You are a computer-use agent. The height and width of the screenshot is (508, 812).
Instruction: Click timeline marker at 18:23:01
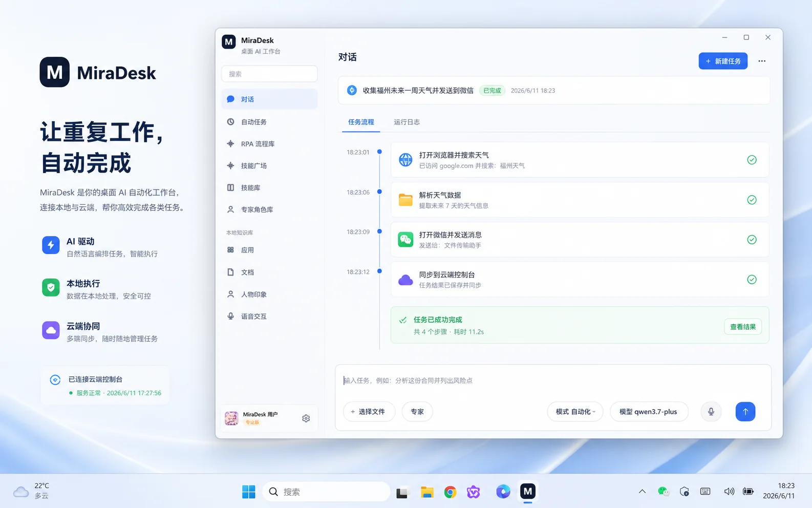tap(379, 152)
